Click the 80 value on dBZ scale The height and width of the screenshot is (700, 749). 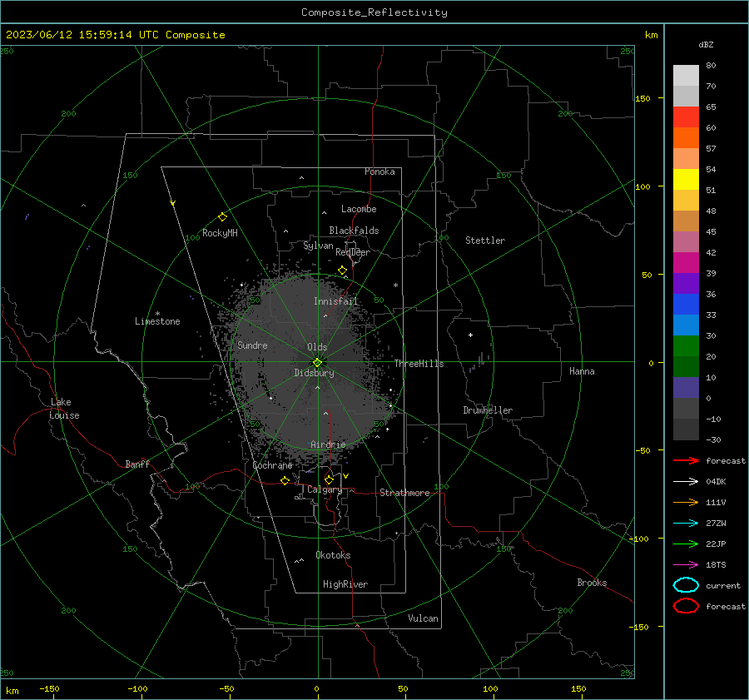[711, 66]
